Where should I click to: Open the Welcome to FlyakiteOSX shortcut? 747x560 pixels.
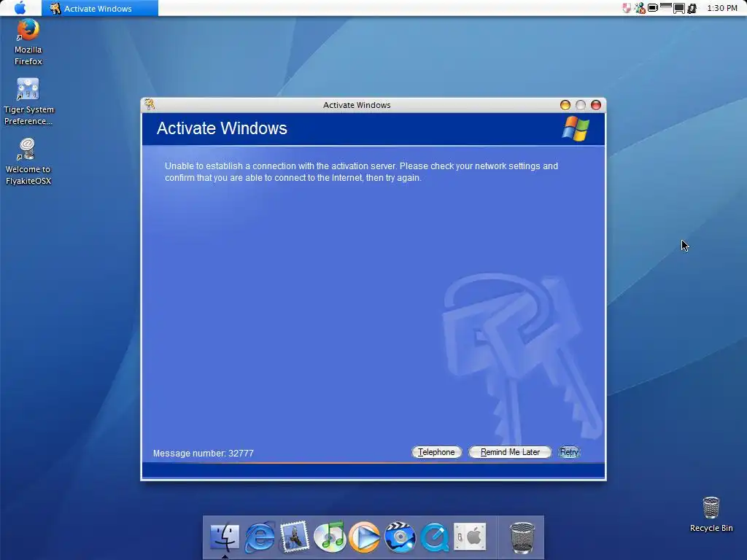click(28, 161)
